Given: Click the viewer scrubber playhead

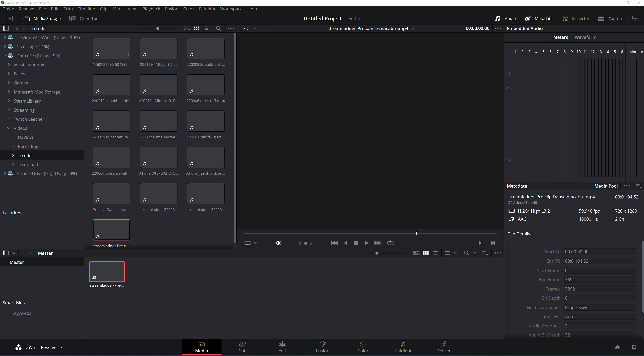Looking at the screenshot, I should pos(416,233).
